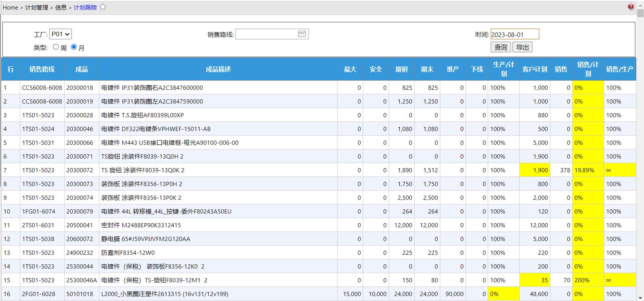Viewport: 644px width, 301px height.
Task: Click product code 25300046A
Action: coord(81,280)
